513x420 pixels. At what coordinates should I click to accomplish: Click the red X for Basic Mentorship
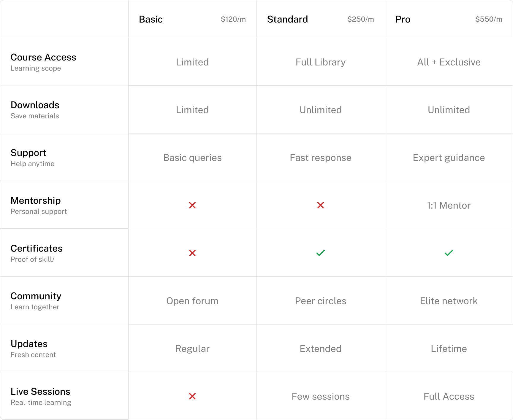pyautogui.click(x=192, y=205)
